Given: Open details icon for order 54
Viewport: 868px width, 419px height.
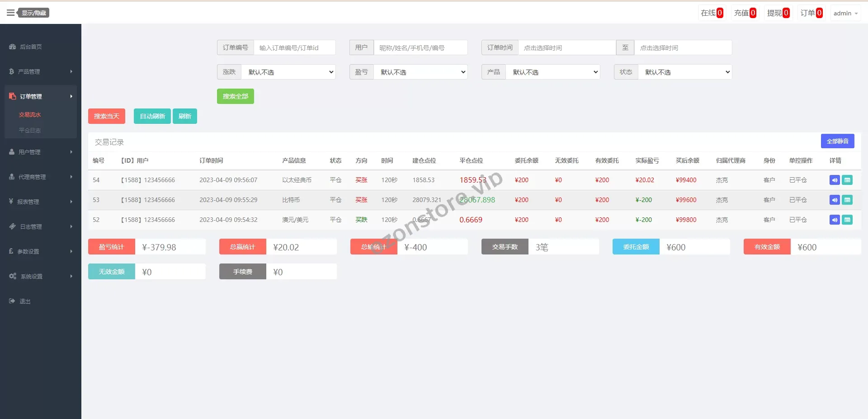Looking at the screenshot, I should point(847,180).
